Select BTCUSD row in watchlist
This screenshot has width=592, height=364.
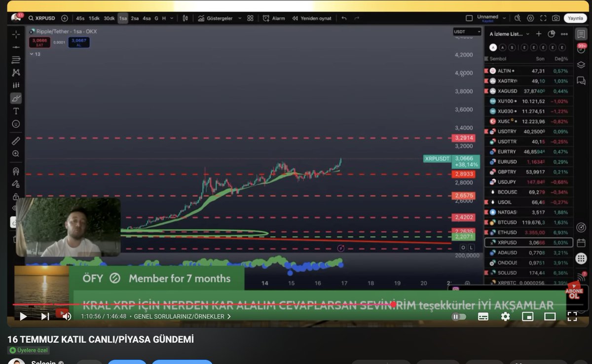tap(528, 222)
